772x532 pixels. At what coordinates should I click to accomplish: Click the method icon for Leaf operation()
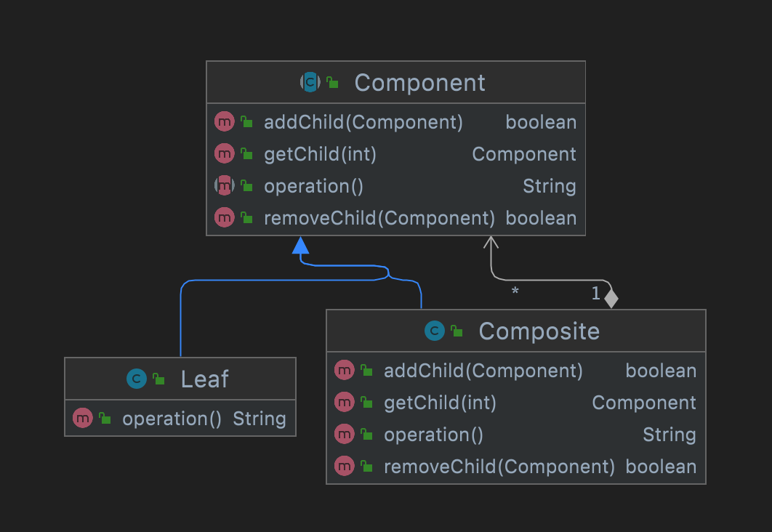pyautogui.click(x=83, y=419)
